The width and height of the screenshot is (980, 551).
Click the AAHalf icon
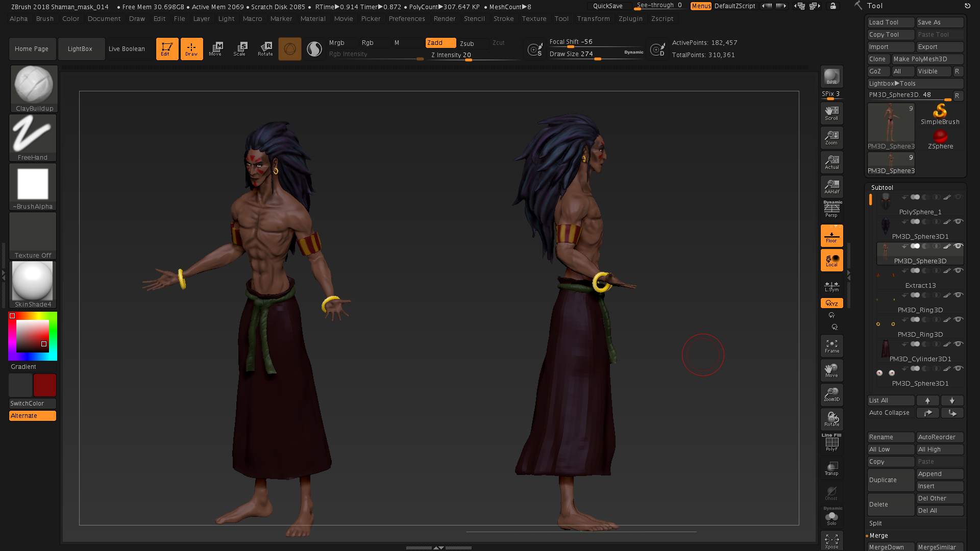pos(831,187)
